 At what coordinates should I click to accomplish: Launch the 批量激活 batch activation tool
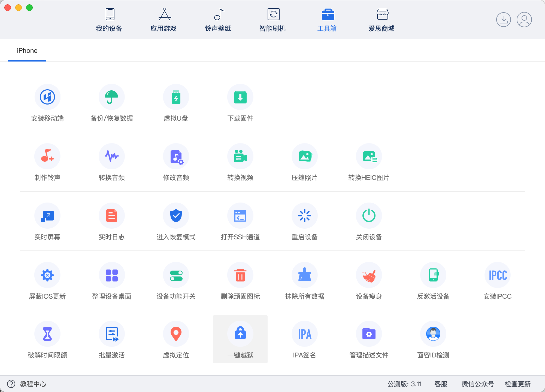(112, 340)
